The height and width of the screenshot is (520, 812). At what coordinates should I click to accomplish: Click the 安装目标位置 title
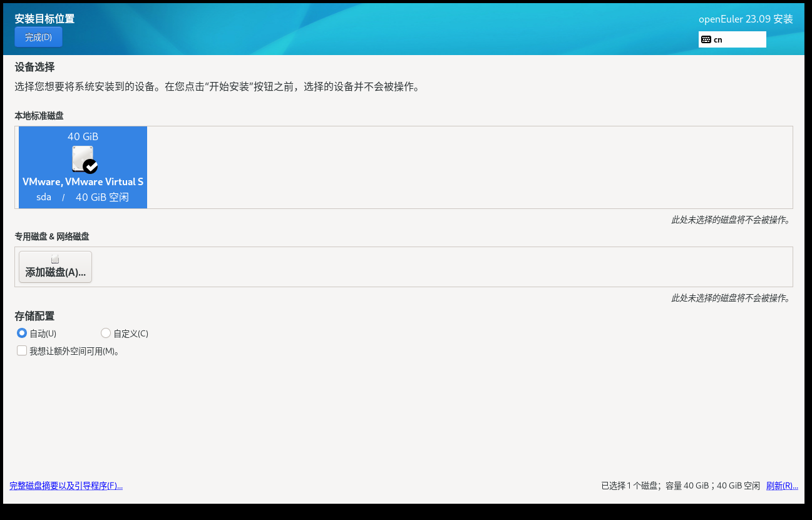[x=44, y=19]
